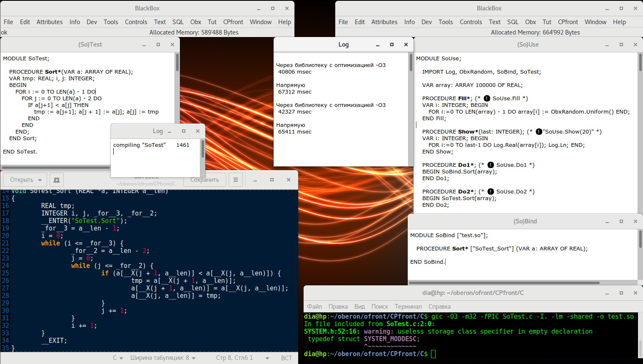The height and width of the screenshot is (364, 643).
Task: Execute the SoUse.Show(20) commander icon
Action: [539, 132]
